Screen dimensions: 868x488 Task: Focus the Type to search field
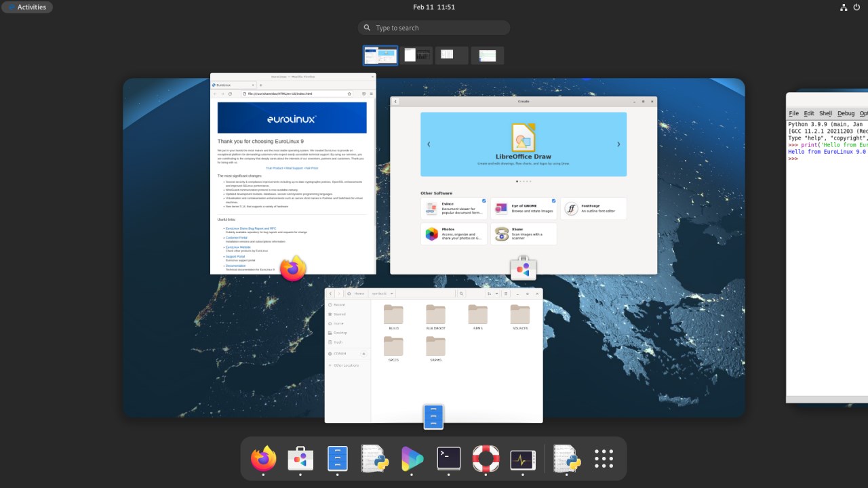(x=434, y=28)
